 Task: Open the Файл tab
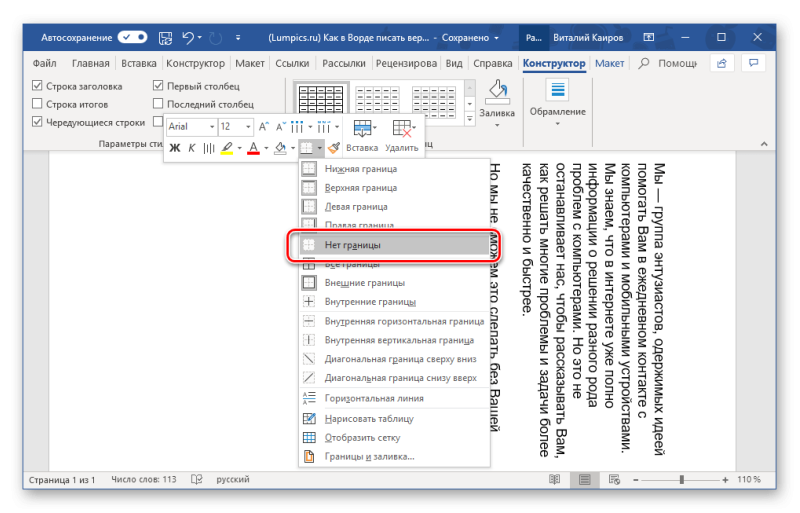[x=44, y=63]
